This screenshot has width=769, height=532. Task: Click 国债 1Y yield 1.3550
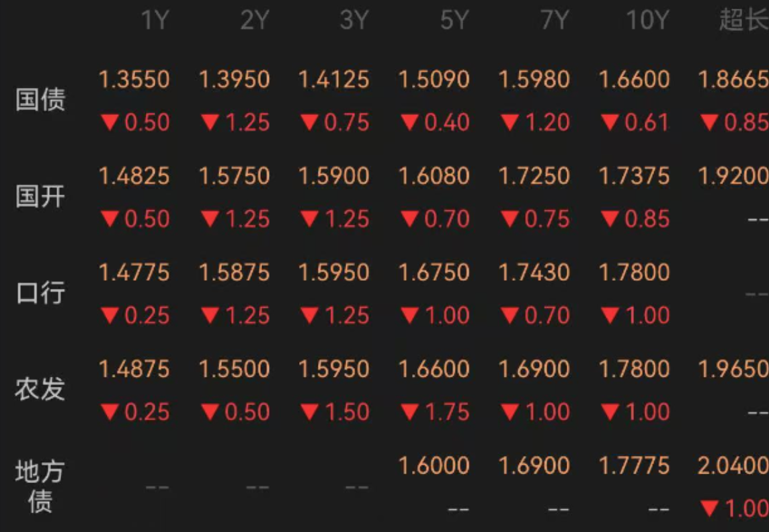tap(134, 79)
